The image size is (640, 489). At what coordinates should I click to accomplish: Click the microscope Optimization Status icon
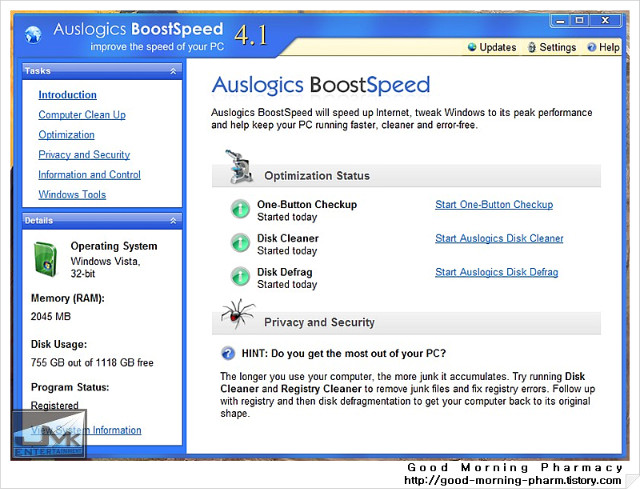238,167
